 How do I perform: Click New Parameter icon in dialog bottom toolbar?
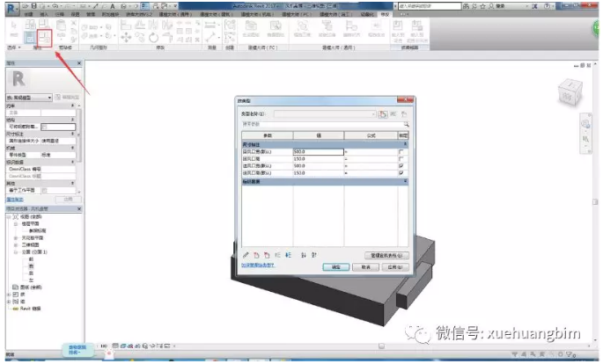pyautogui.click(x=256, y=255)
